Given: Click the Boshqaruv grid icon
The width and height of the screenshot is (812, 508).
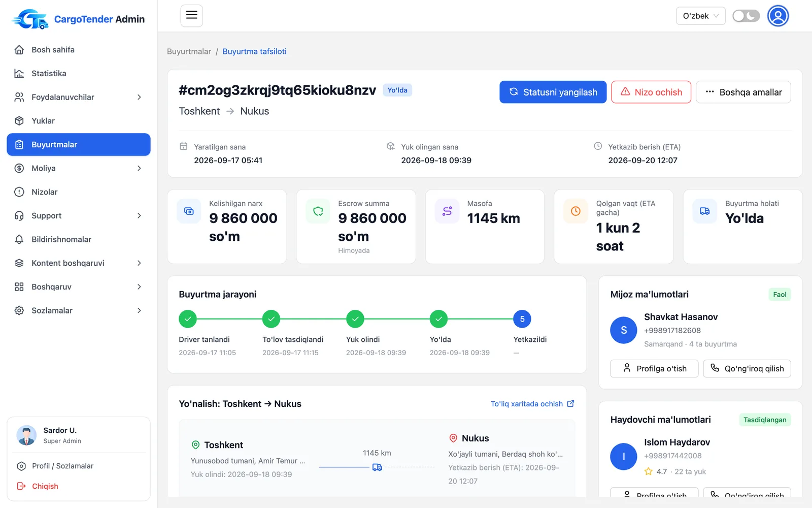Looking at the screenshot, I should pos(19,287).
